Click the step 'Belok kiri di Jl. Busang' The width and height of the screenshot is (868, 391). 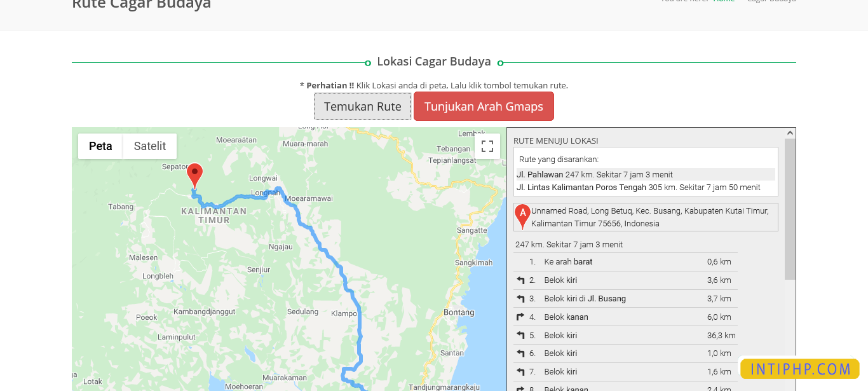pos(585,298)
